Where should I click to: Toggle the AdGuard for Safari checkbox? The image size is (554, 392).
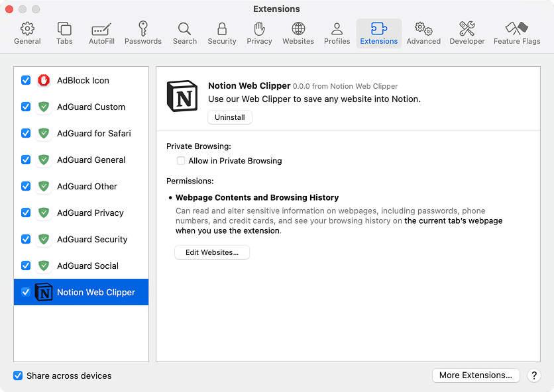point(26,133)
